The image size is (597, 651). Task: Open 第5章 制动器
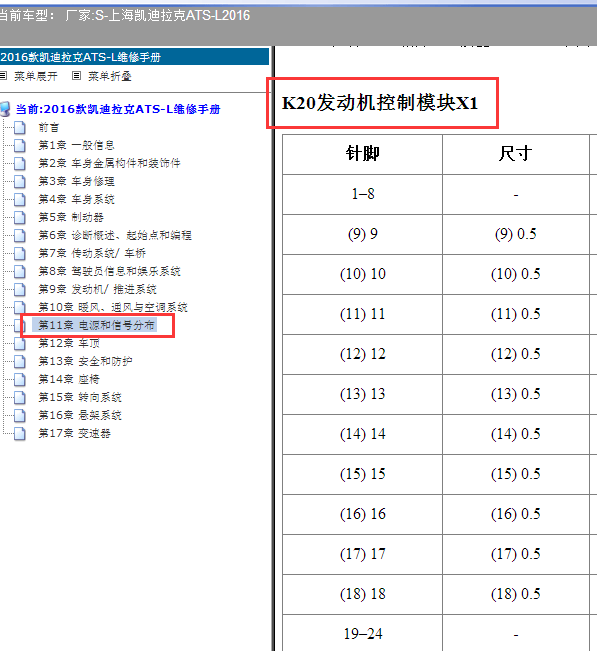pos(71,217)
